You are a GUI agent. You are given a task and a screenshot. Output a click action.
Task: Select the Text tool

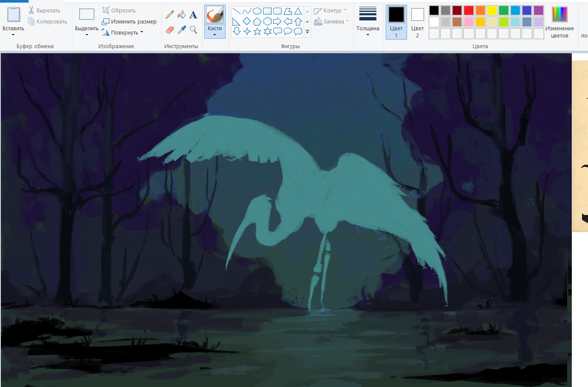pyautogui.click(x=193, y=15)
